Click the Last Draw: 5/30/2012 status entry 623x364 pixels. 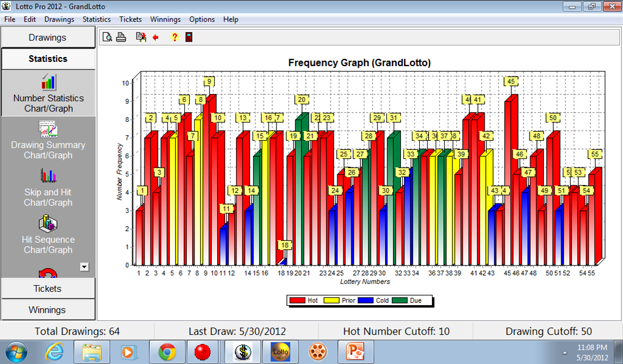click(237, 331)
